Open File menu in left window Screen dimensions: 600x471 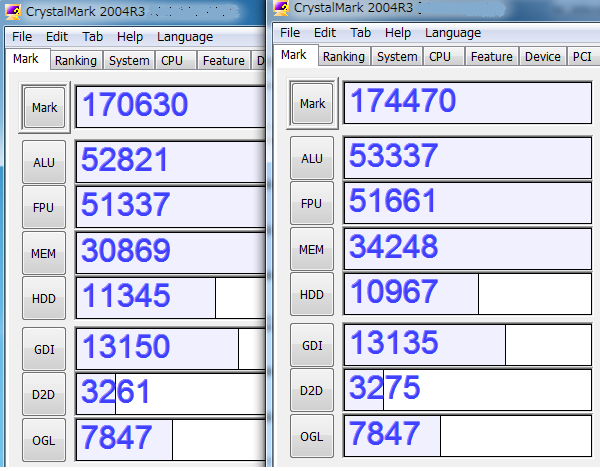(x=22, y=37)
